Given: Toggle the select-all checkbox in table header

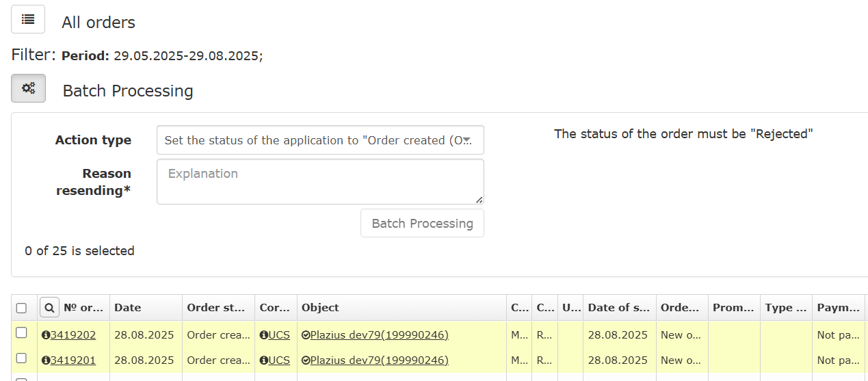Looking at the screenshot, I should click(x=21, y=308).
